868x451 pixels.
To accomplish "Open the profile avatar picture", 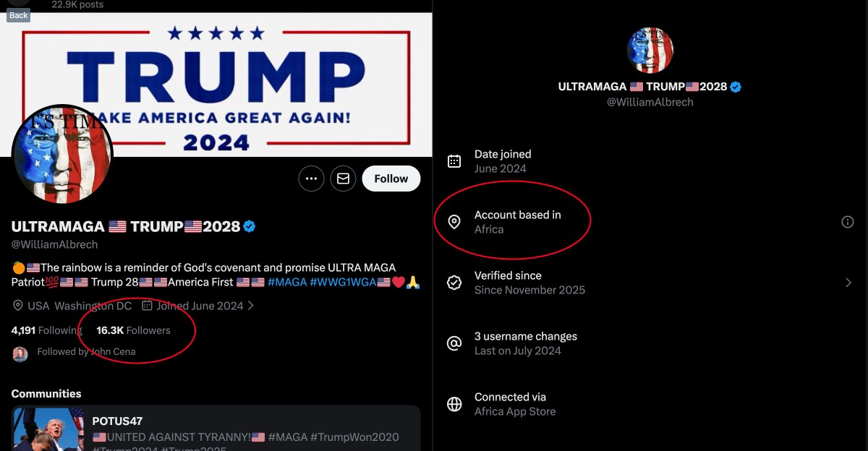I will pyautogui.click(x=62, y=154).
